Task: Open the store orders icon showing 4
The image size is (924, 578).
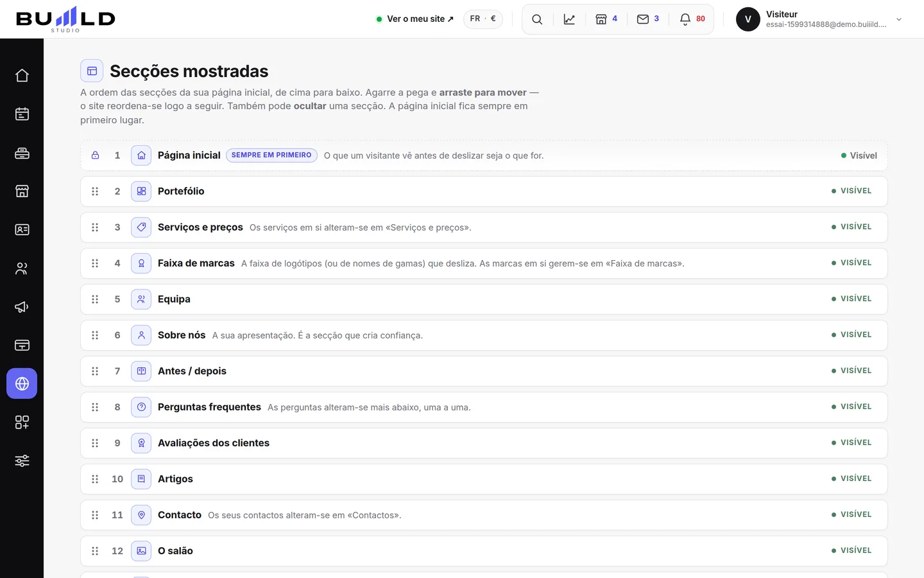Action: [x=606, y=19]
